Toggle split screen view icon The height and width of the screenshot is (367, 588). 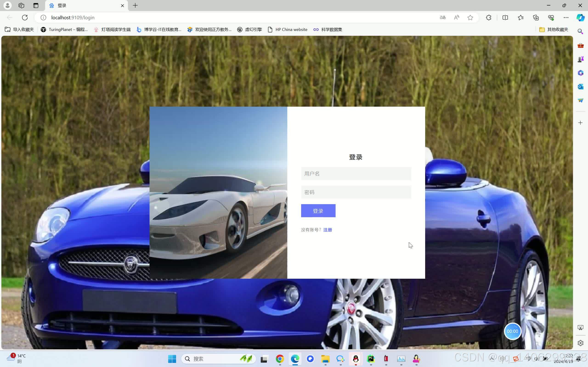(505, 17)
